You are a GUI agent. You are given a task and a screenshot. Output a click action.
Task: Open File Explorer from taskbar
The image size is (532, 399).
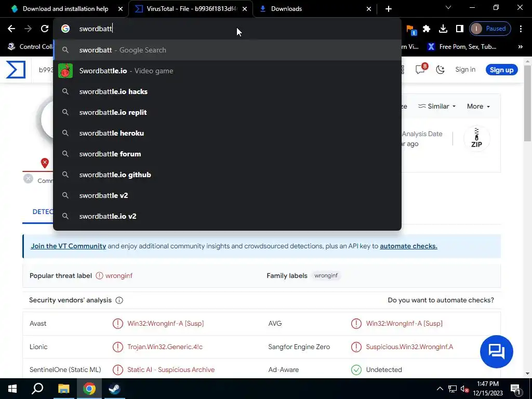click(63, 389)
